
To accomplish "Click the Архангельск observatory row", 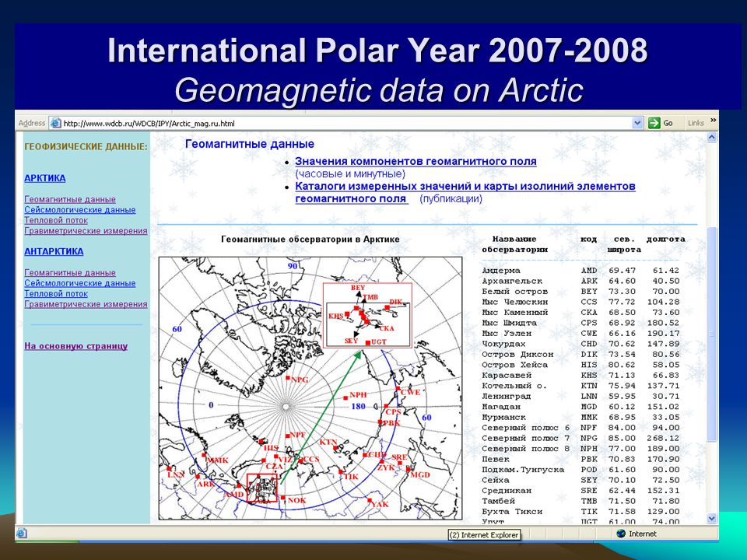I will click(x=580, y=281).
